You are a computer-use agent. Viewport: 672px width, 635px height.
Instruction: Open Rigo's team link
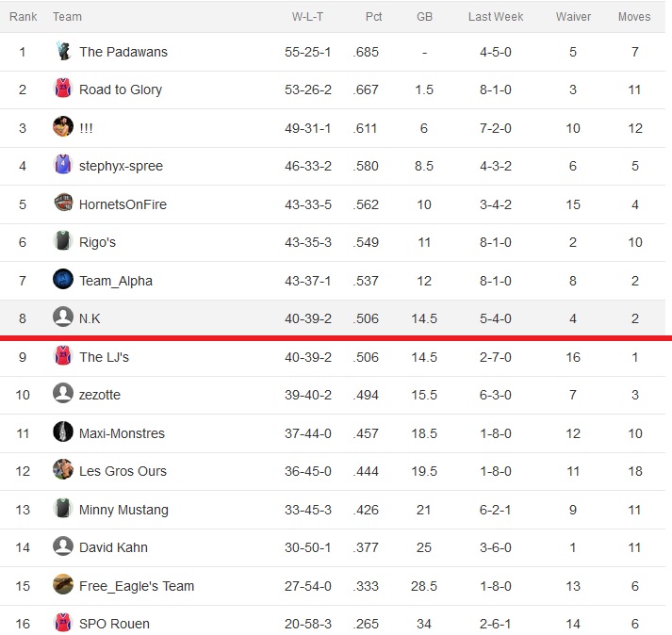(97, 242)
